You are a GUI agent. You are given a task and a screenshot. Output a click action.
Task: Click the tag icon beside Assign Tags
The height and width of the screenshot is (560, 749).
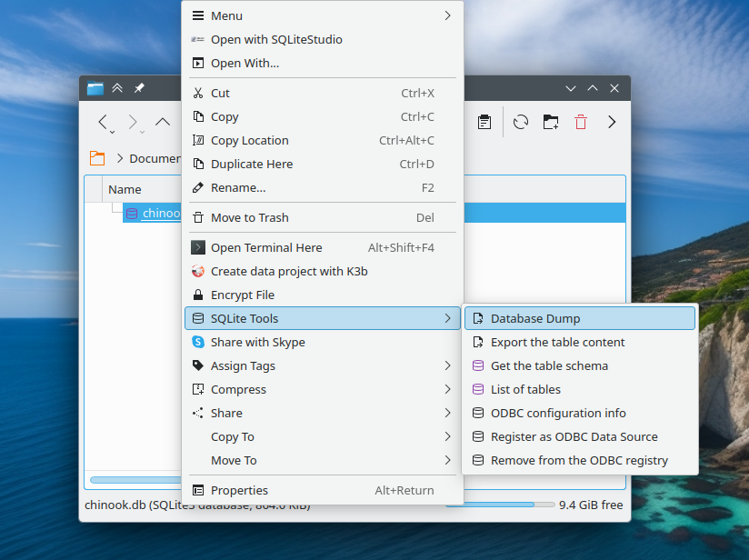pyautogui.click(x=198, y=365)
